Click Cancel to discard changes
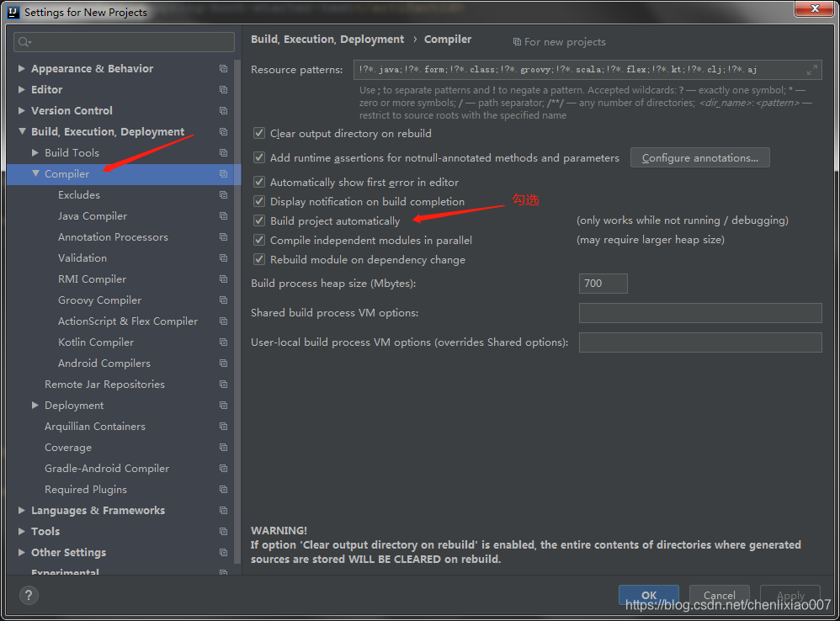This screenshot has height=621, width=840. [719, 595]
